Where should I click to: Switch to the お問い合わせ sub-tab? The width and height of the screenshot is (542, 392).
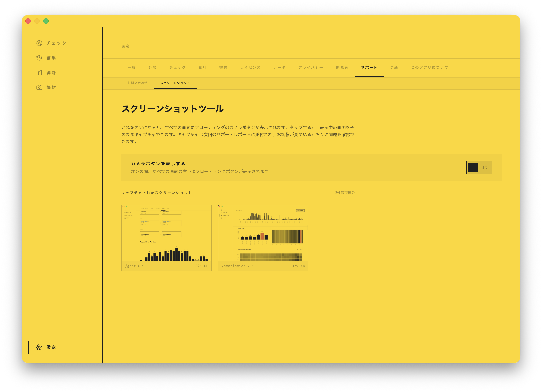[138, 83]
